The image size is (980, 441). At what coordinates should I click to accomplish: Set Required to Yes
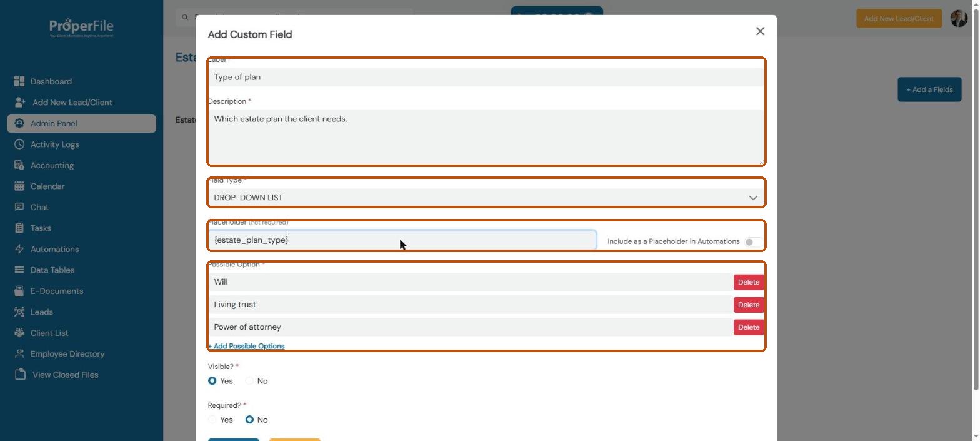(212, 420)
